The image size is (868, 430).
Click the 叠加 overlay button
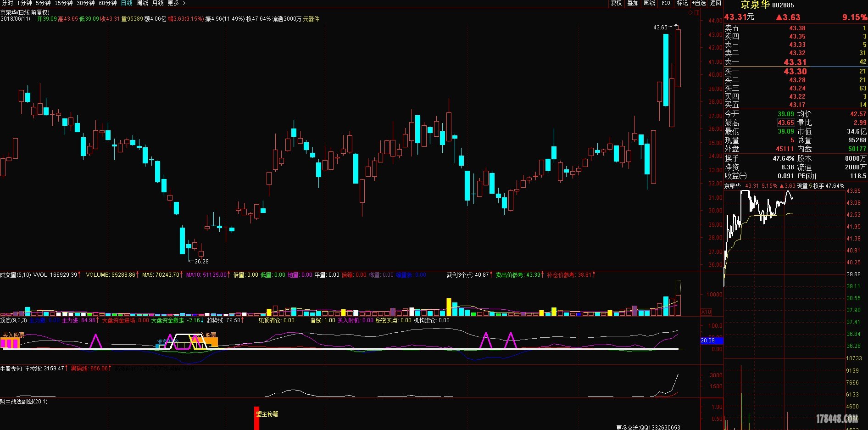click(x=633, y=3)
